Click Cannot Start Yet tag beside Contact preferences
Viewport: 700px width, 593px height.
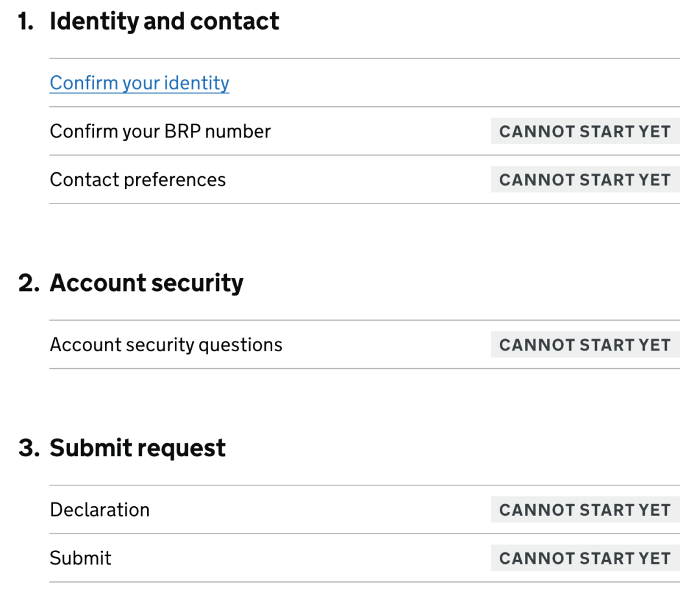click(x=585, y=180)
